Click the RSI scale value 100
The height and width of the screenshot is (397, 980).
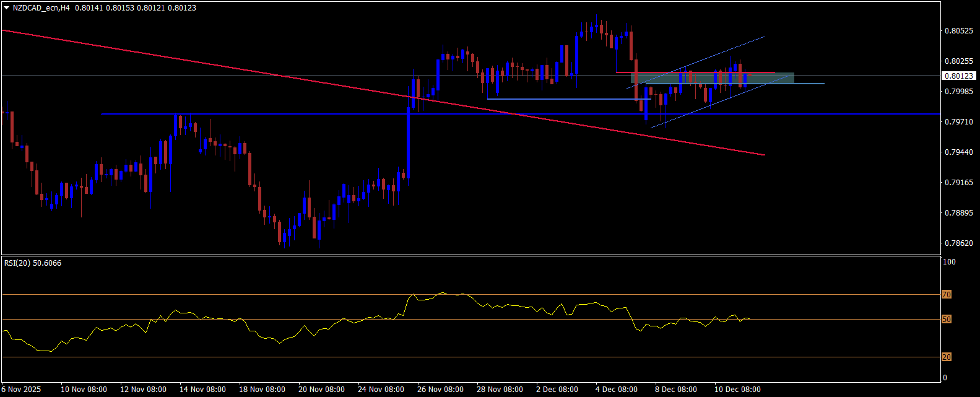[949, 262]
